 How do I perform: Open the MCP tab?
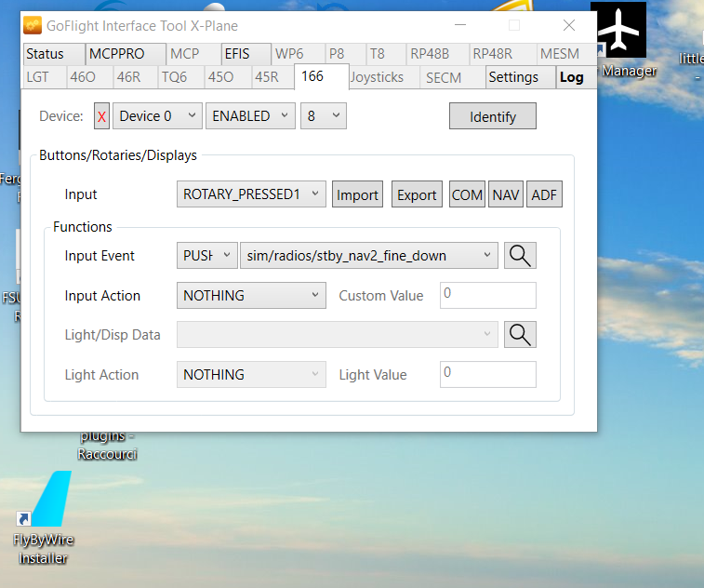click(193, 54)
